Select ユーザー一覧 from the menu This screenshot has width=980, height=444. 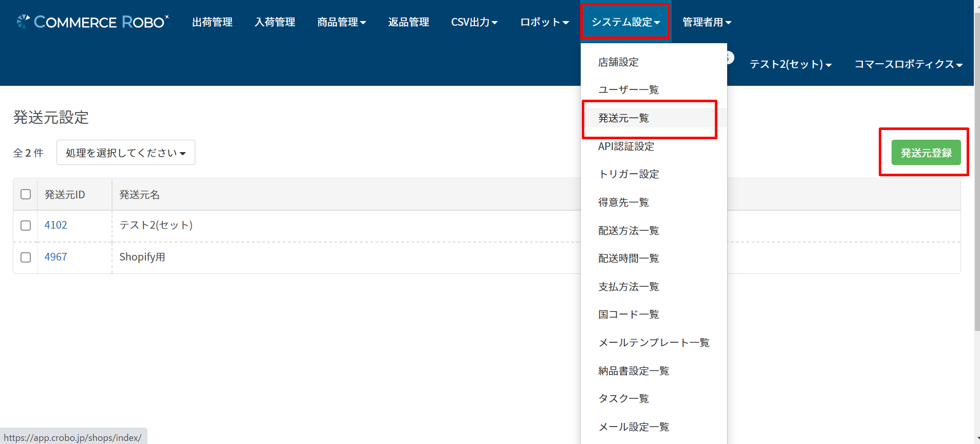tap(654, 90)
